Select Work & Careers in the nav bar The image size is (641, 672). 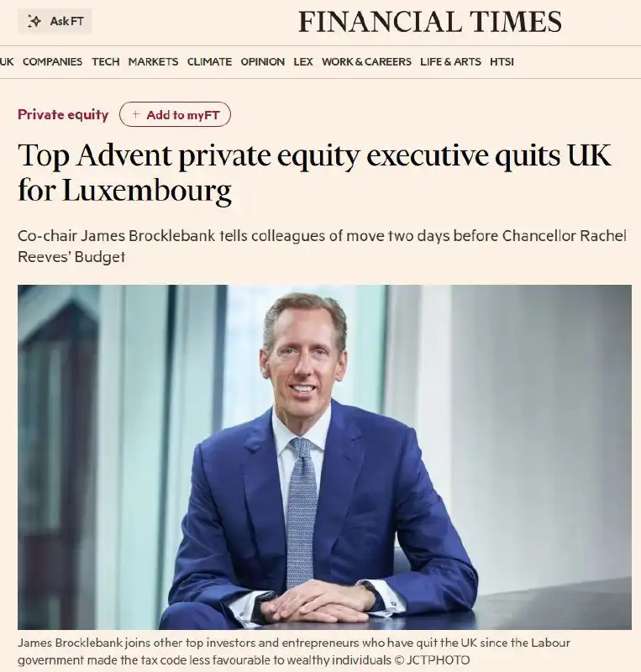pyautogui.click(x=366, y=61)
